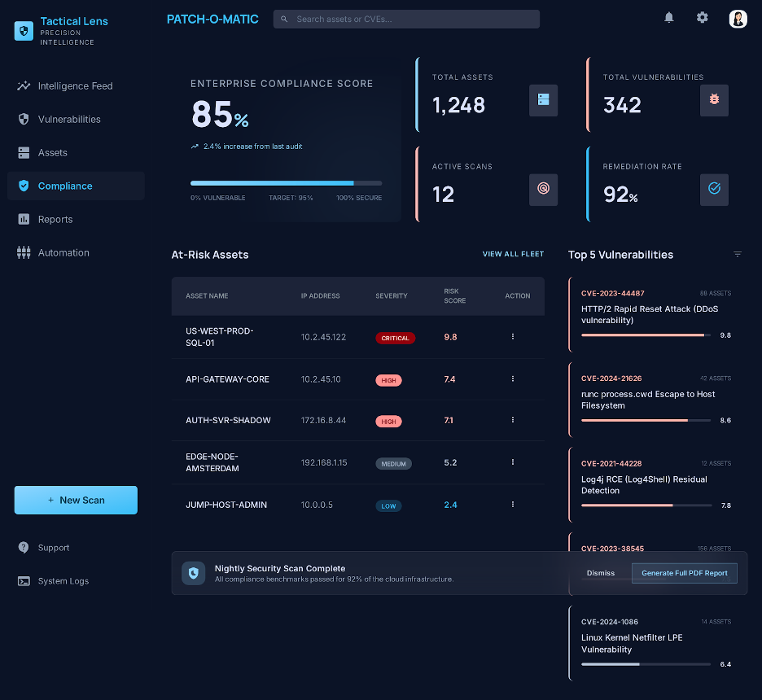Open action menu for US-WEST-PROD-SQL-01

point(512,336)
